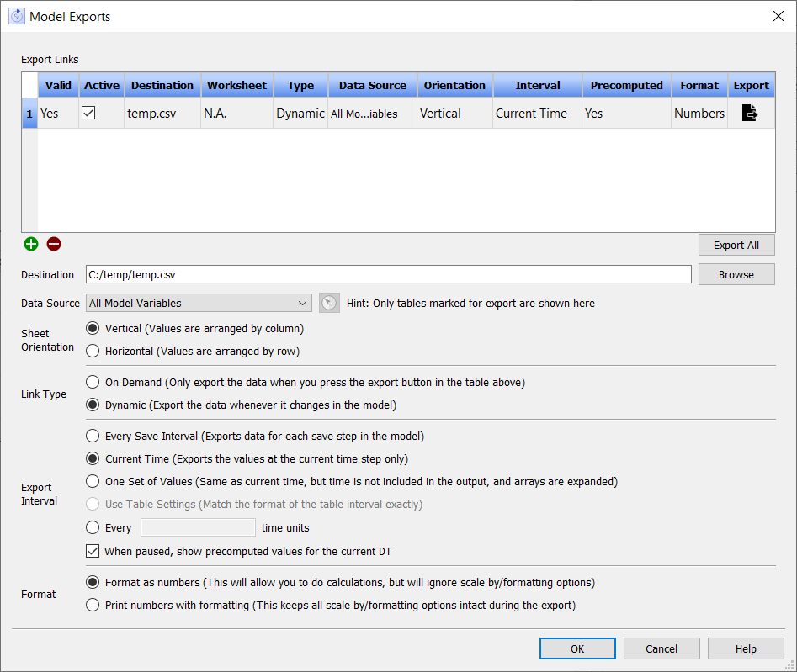Open Help for Model Exports

(x=746, y=648)
